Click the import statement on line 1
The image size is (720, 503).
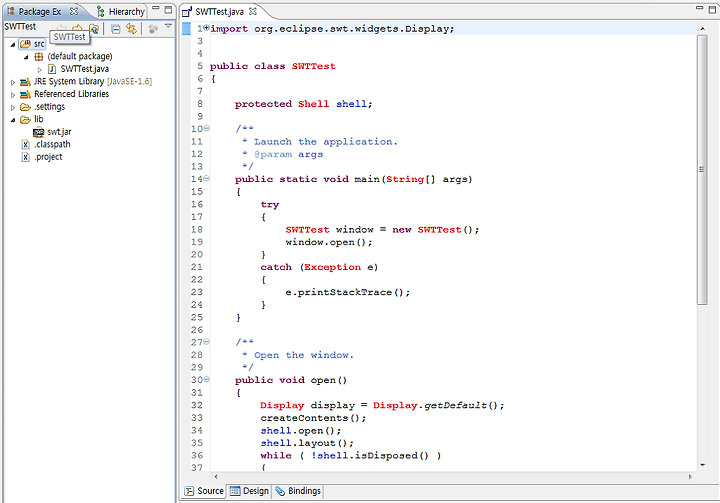332,28
